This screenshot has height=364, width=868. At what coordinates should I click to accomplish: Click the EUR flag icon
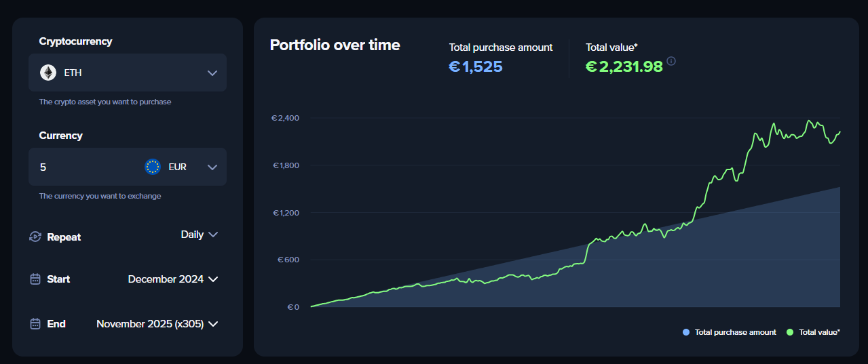153,167
